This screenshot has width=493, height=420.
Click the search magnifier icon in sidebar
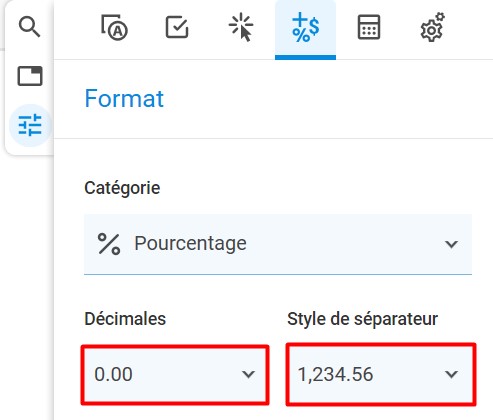[x=29, y=27]
